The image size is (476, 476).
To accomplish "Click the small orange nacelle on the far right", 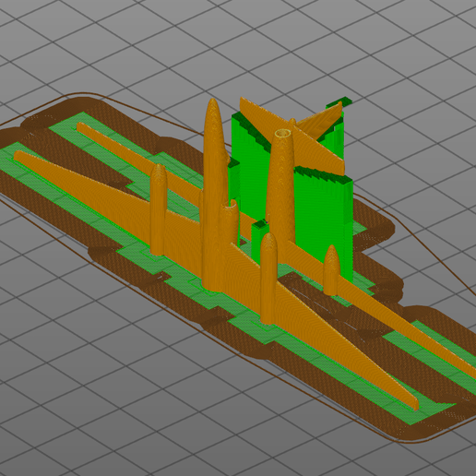I will tap(331, 270).
